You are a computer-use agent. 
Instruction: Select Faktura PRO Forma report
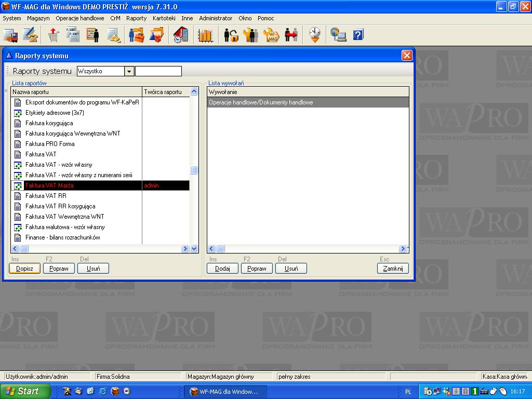tap(50, 144)
